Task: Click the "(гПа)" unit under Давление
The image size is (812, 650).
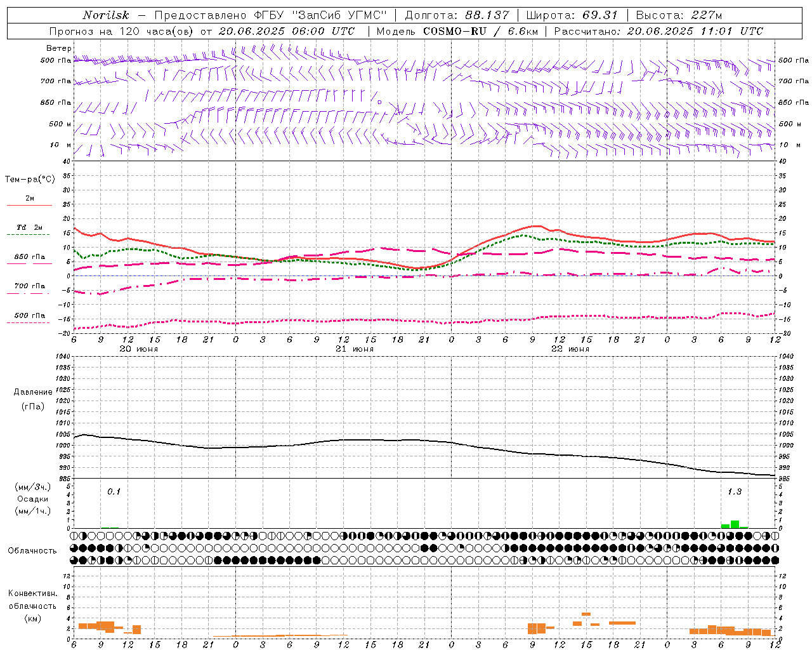Action: tap(33, 406)
